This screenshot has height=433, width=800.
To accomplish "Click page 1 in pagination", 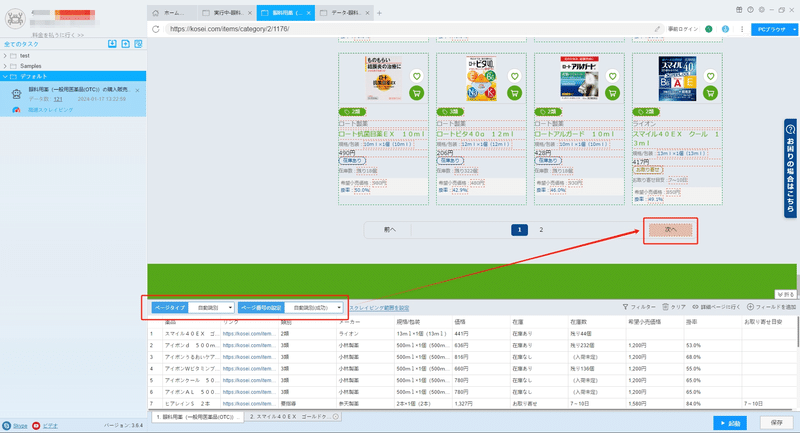I will (519, 230).
